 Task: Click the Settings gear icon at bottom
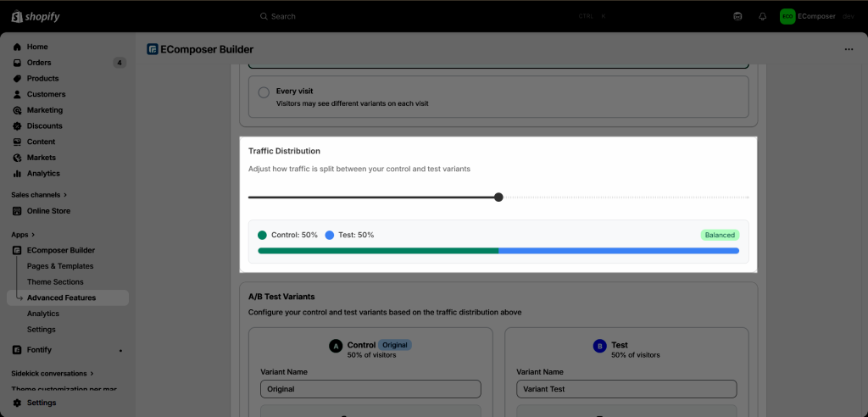17,403
